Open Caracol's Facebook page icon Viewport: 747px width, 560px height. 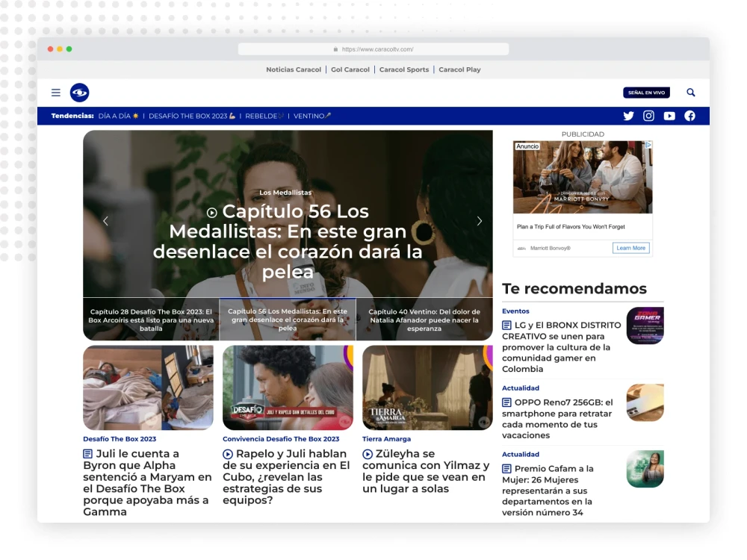point(689,116)
